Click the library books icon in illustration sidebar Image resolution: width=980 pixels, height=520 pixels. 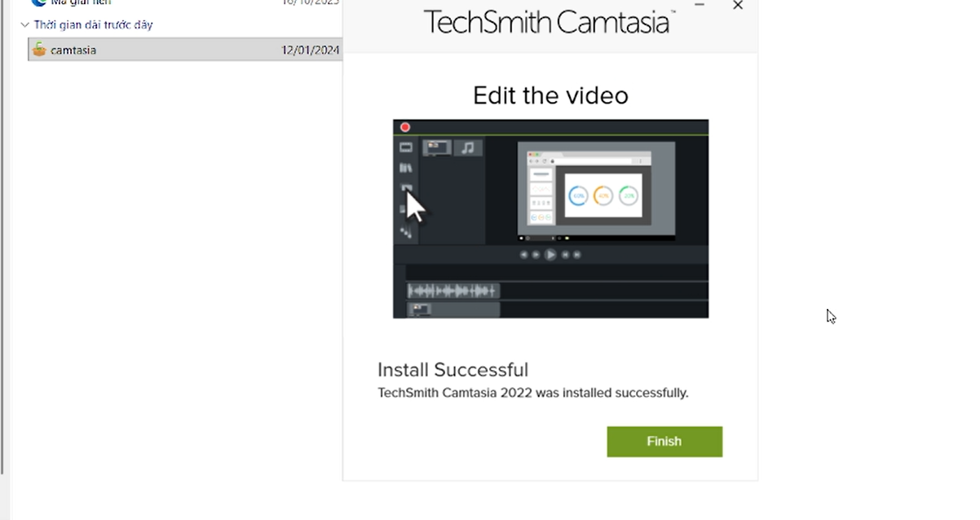tap(406, 168)
